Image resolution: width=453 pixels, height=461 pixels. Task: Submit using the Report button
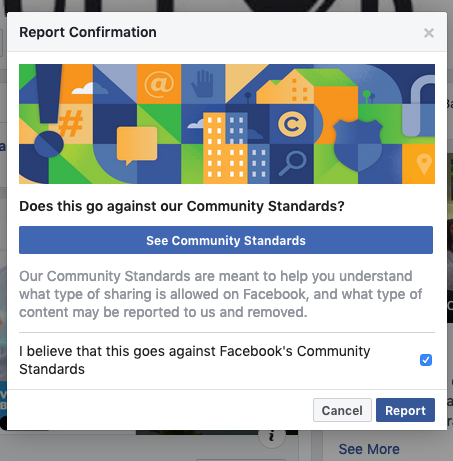(405, 410)
